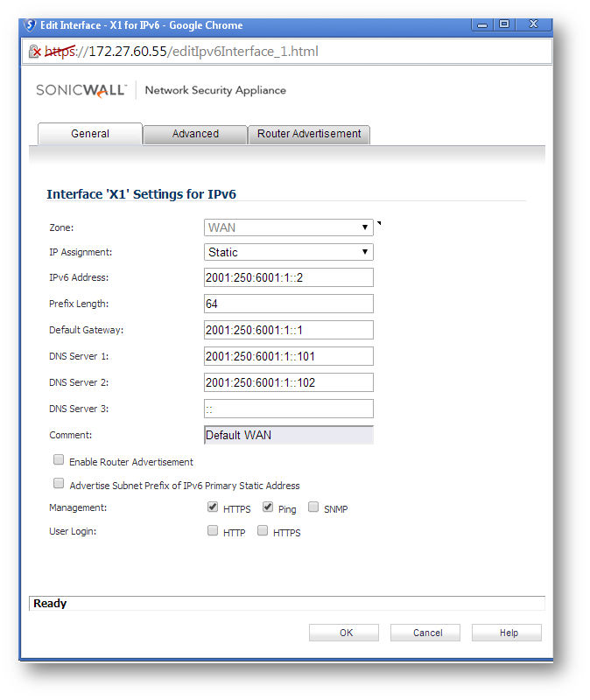
Task: Open the Advanced tab
Action: click(195, 134)
